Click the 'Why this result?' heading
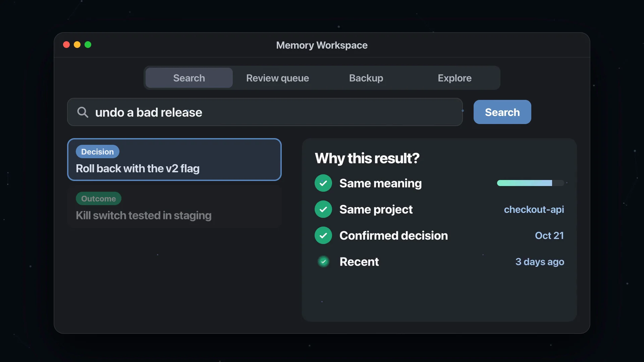Image resolution: width=644 pixels, height=362 pixels. point(367,158)
